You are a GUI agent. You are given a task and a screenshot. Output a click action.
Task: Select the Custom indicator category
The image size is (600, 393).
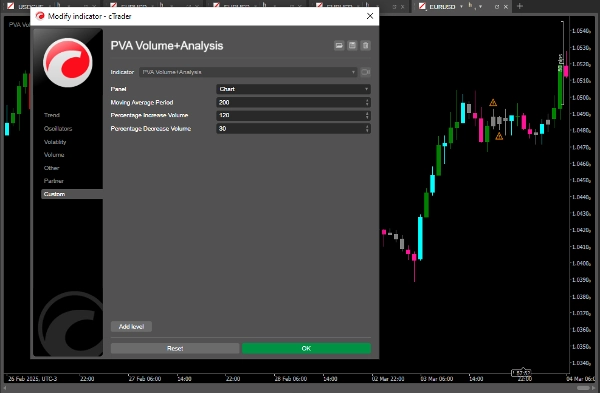point(72,194)
